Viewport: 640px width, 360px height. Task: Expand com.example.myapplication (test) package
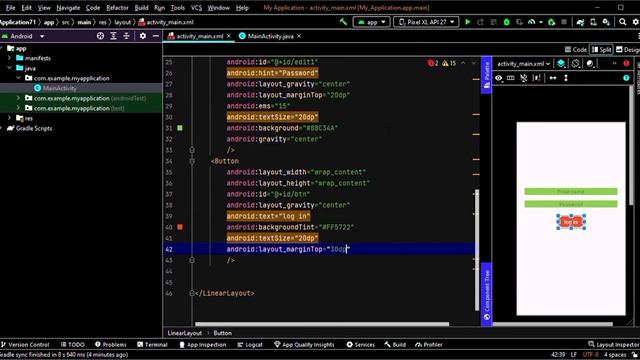click(x=18, y=108)
